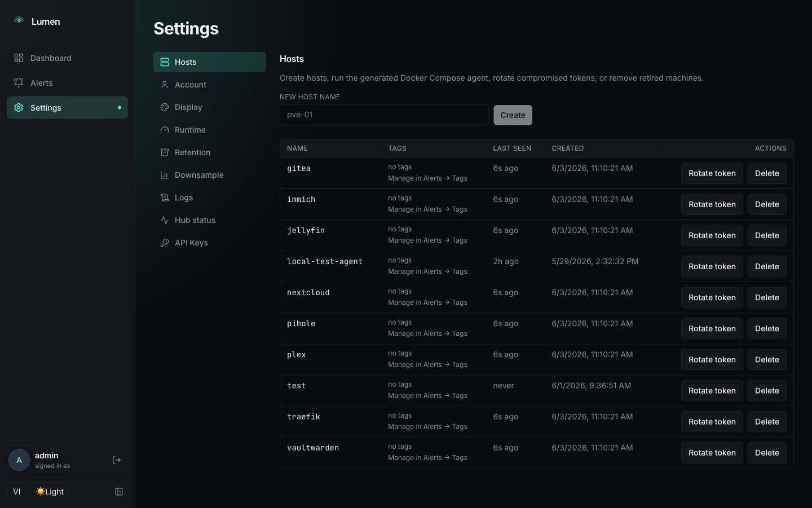The width and height of the screenshot is (812, 508).
Task: Click the admin avatar circle
Action: pyautogui.click(x=19, y=460)
